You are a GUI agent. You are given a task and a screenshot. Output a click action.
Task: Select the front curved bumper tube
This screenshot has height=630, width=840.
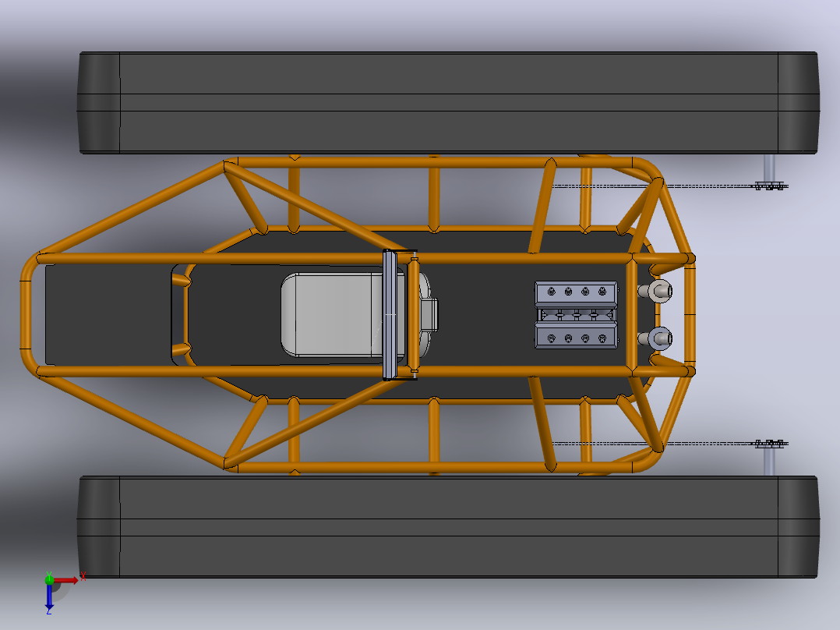26,315
